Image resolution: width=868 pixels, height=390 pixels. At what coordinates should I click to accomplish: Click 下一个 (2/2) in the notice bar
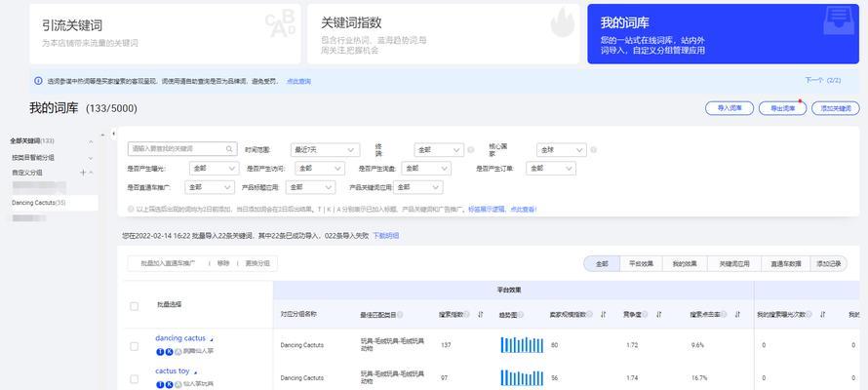coord(822,80)
